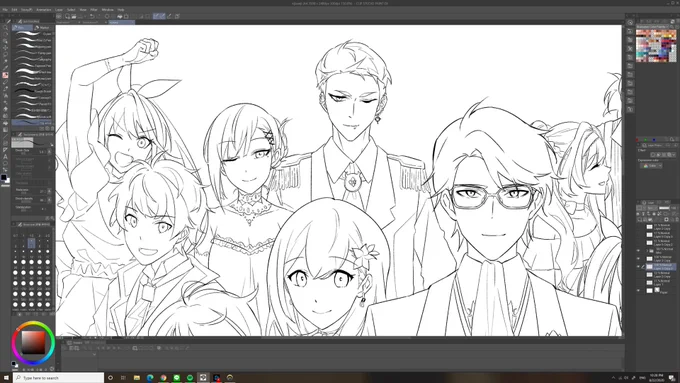Select the Eyedropper tool
680x383 pixels.
coord(6,67)
